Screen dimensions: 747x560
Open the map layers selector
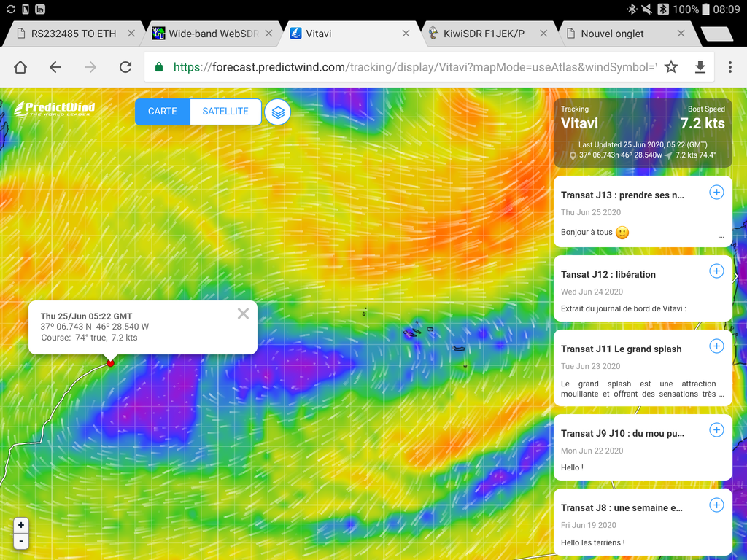278,112
